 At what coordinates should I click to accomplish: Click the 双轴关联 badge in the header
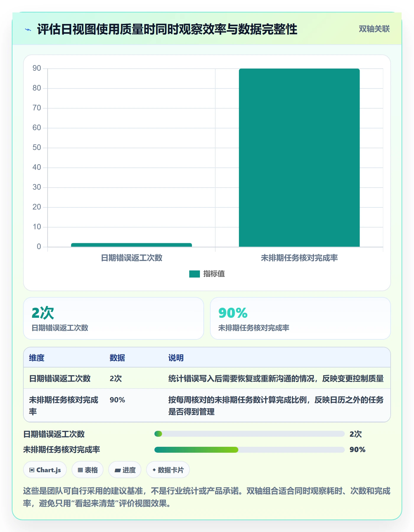pyautogui.click(x=374, y=29)
